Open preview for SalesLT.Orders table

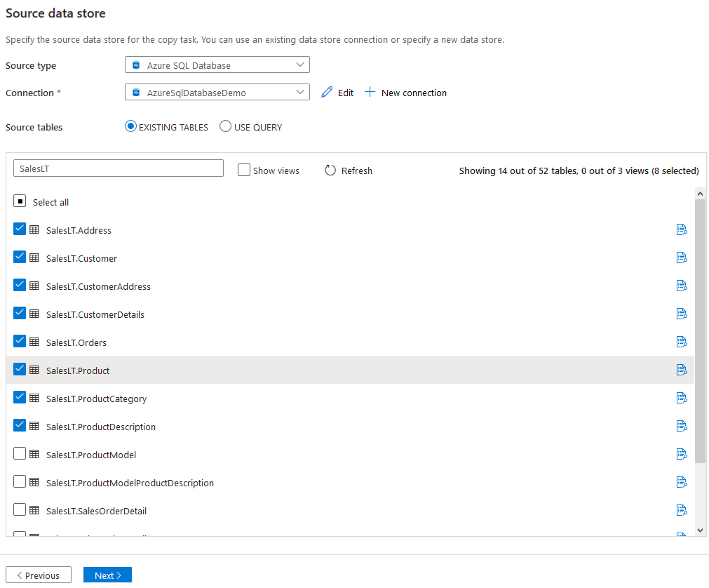pyautogui.click(x=681, y=342)
